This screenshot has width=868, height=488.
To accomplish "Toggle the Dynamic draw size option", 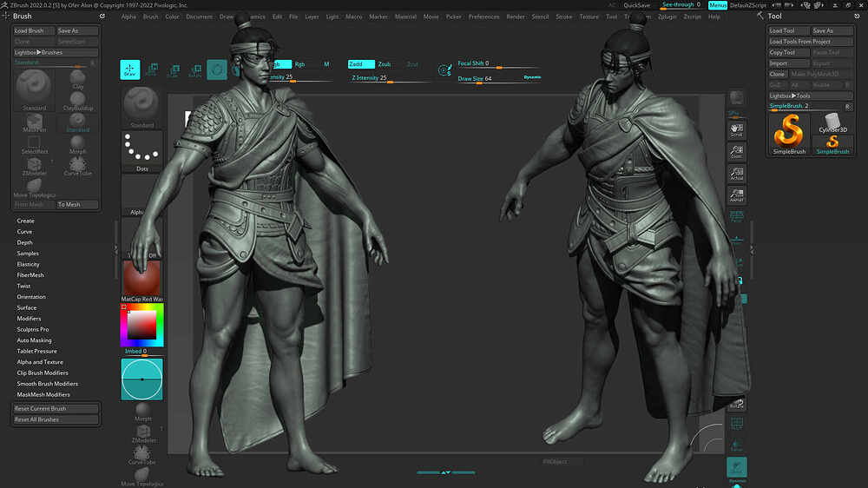I will pos(532,77).
